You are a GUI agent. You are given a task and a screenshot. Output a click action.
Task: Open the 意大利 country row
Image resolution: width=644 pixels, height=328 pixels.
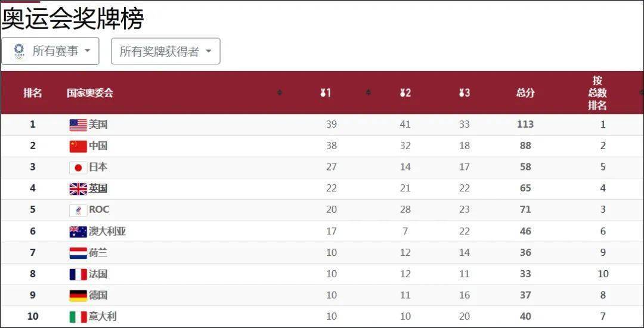tap(322, 317)
